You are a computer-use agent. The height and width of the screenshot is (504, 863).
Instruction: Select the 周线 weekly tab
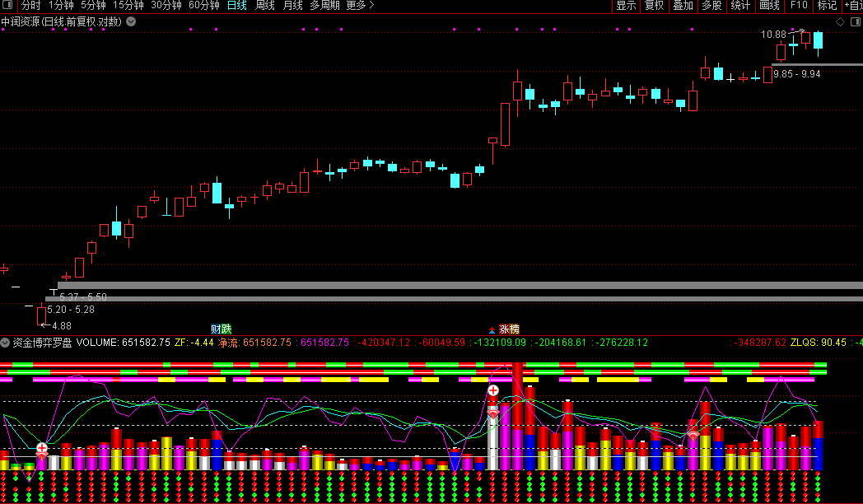pyautogui.click(x=265, y=6)
